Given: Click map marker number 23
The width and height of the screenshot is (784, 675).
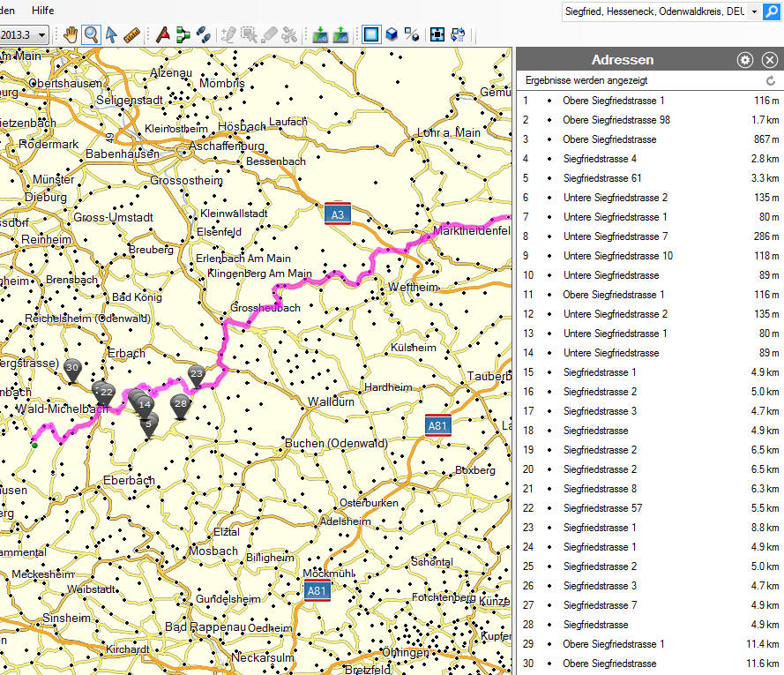Looking at the screenshot, I should click(x=197, y=374).
